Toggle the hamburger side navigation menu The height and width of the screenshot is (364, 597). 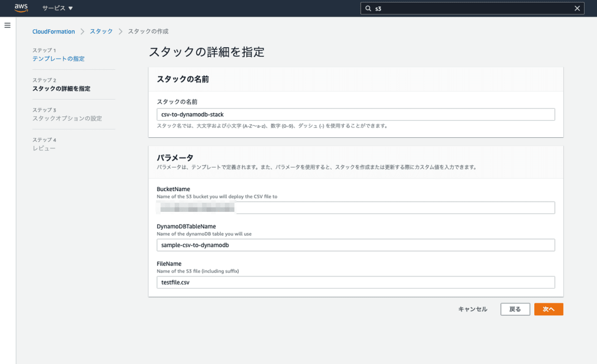click(x=7, y=25)
